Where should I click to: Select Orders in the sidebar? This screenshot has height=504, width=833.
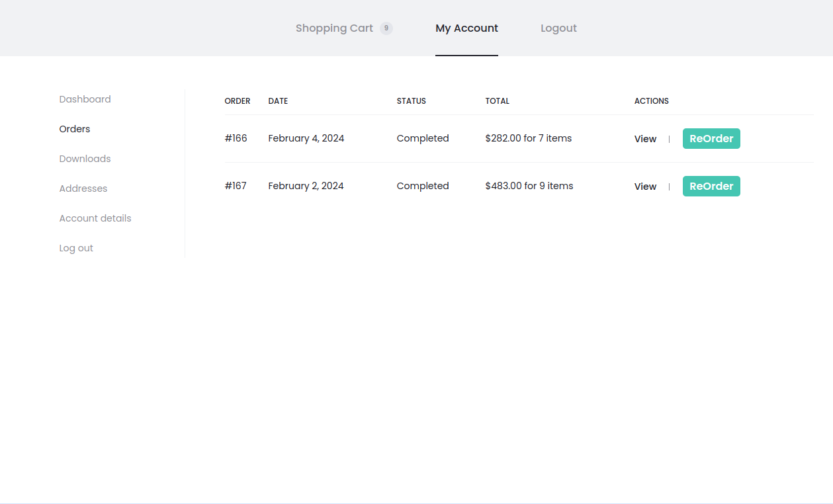point(74,128)
